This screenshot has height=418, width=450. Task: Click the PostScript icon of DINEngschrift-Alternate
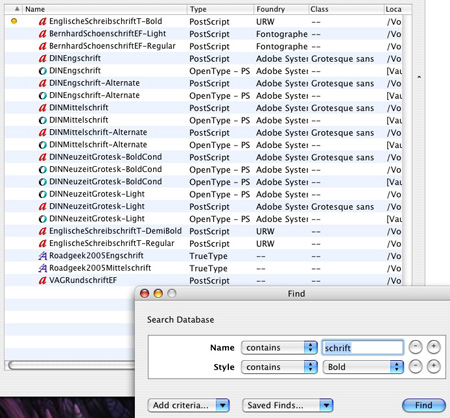[42, 83]
